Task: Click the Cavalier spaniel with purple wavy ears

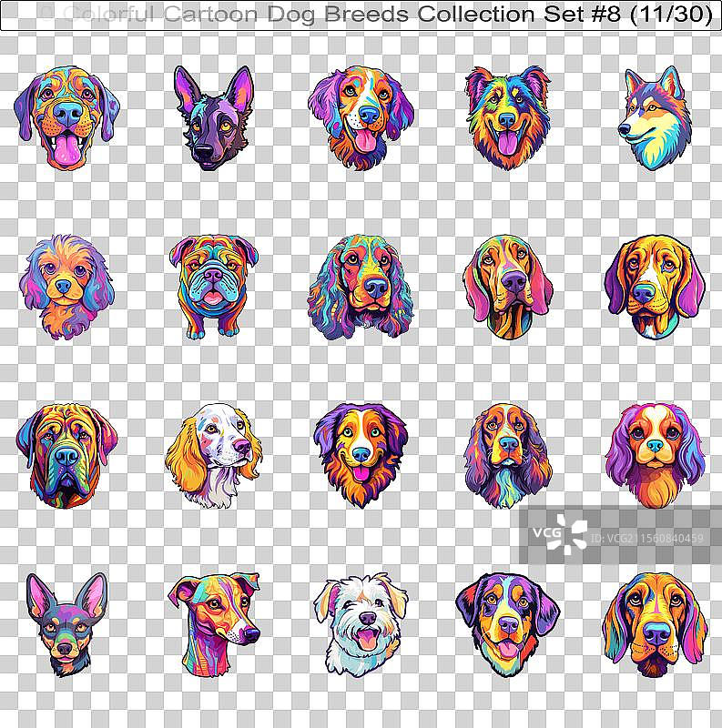Action: click(655, 454)
